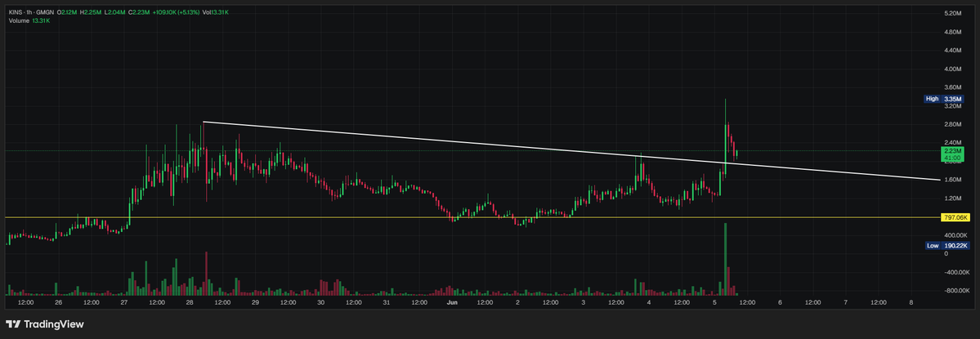Click the 3.60M price axis label
The image size is (980, 339).
[953, 87]
